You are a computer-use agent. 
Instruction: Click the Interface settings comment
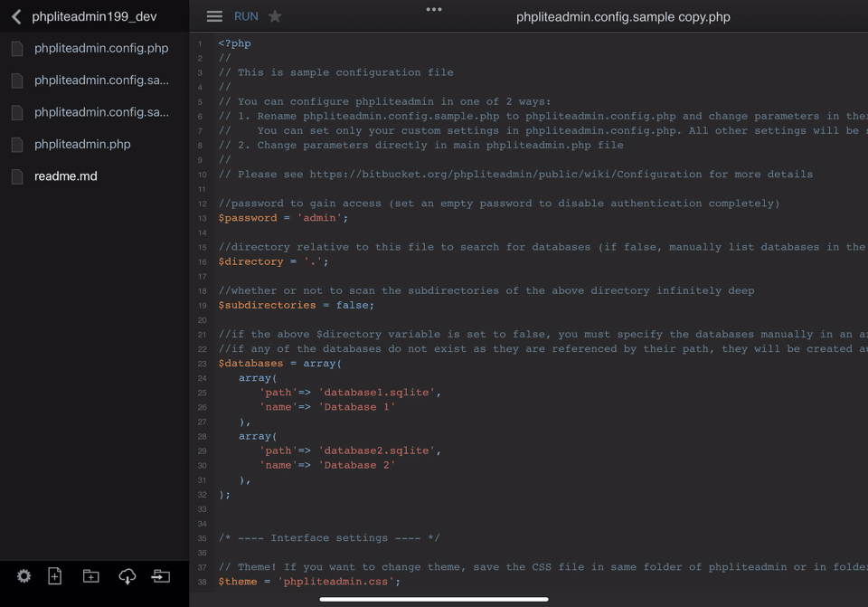[329, 537]
